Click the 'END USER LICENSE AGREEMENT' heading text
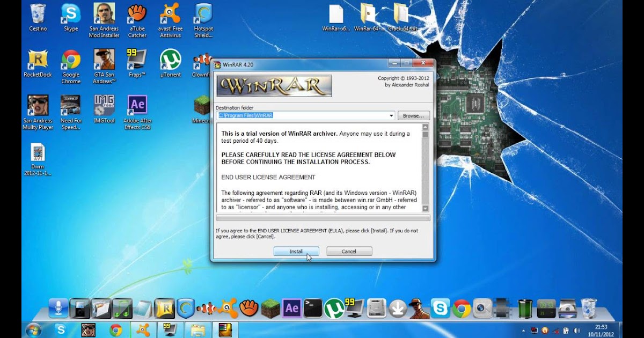The height and width of the screenshot is (338, 644). (268, 177)
